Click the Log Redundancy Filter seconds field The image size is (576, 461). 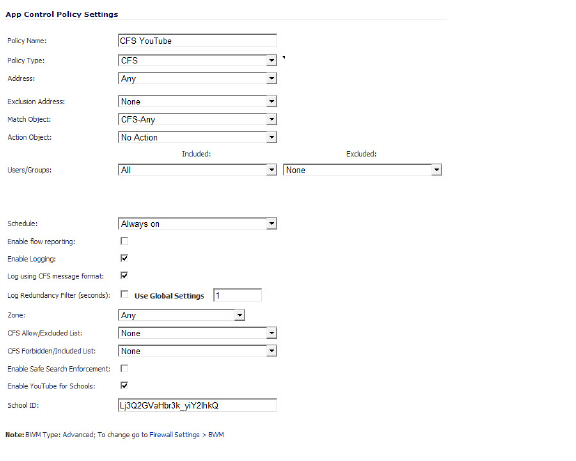pyautogui.click(x=237, y=295)
